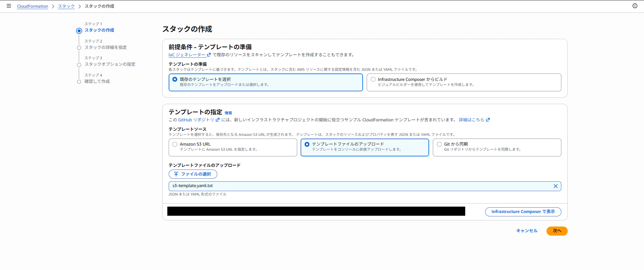Open the GitHub リポジトリ link

tap(196, 120)
